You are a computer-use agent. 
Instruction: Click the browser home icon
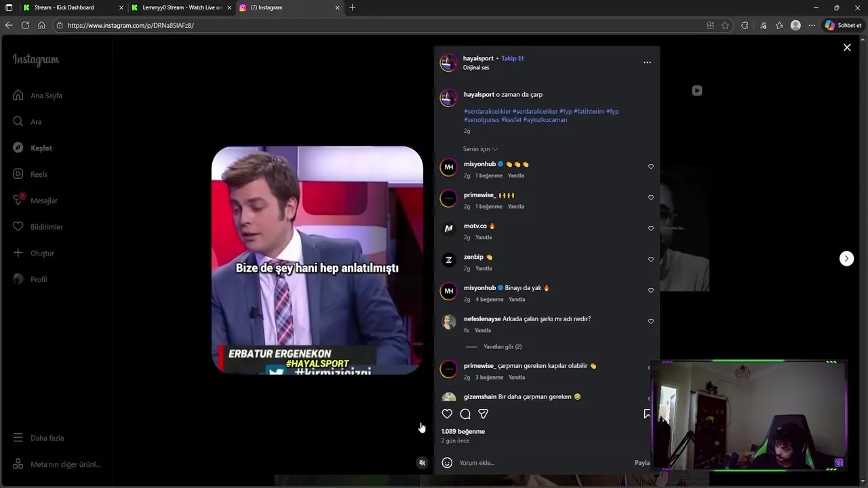(x=41, y=25)
